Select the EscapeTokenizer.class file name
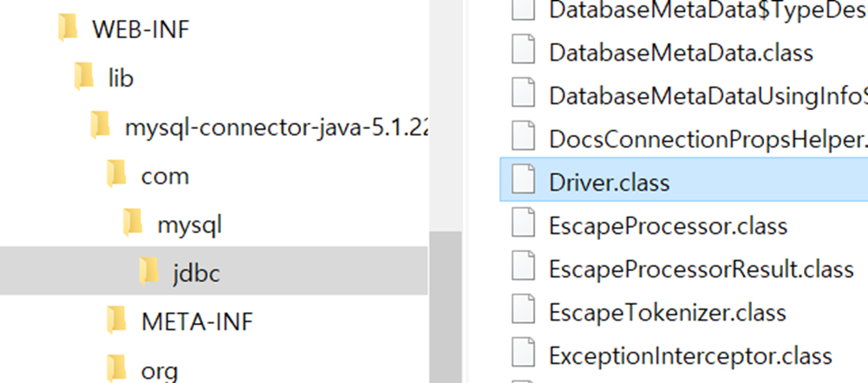 667,312
